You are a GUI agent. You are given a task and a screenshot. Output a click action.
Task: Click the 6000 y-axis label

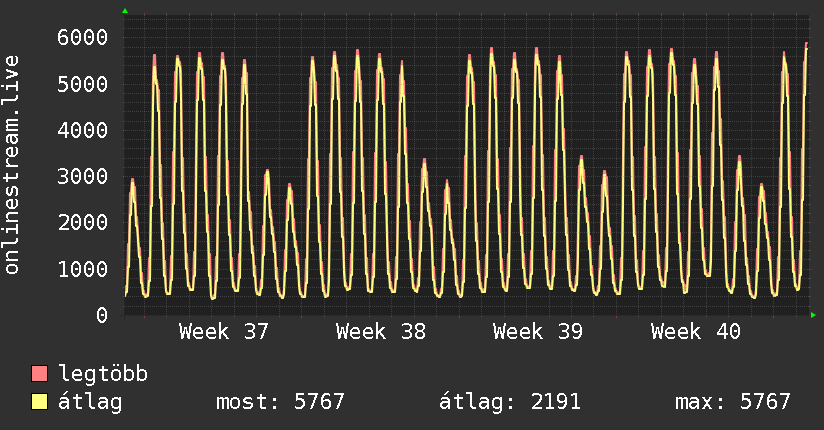(x=83, y=37)
